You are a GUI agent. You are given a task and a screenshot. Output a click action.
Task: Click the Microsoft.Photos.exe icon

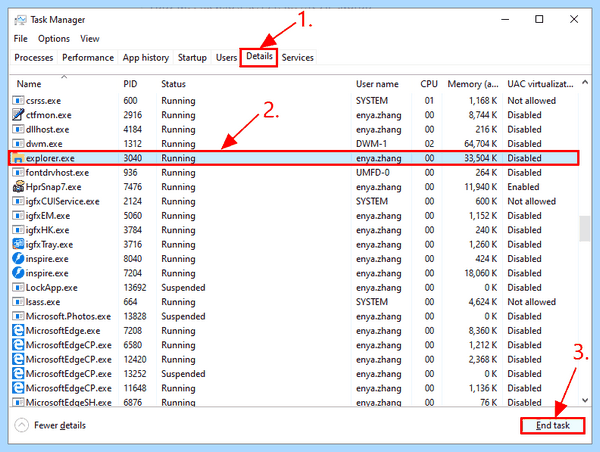pos(18,317)
